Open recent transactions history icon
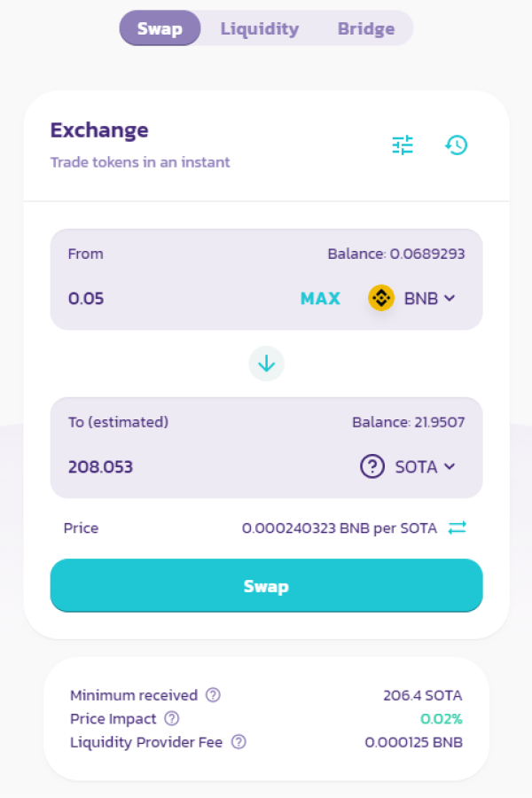 point(456,145)
